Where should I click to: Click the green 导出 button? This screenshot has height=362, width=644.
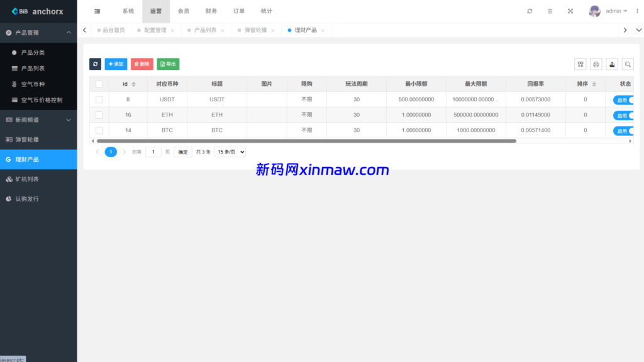168,64
